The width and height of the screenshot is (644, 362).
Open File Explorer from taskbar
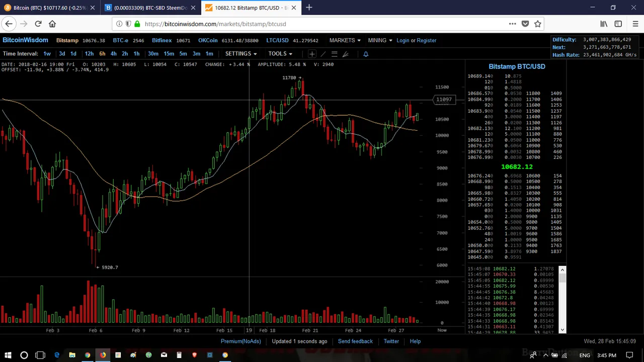tap(72, 355)
